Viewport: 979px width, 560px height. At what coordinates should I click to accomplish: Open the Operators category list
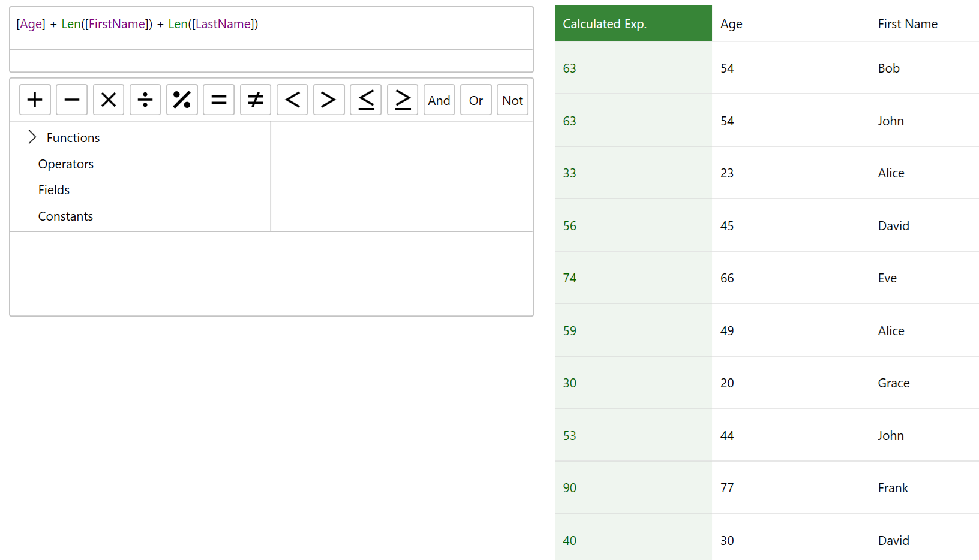click(x=66, y=164)
